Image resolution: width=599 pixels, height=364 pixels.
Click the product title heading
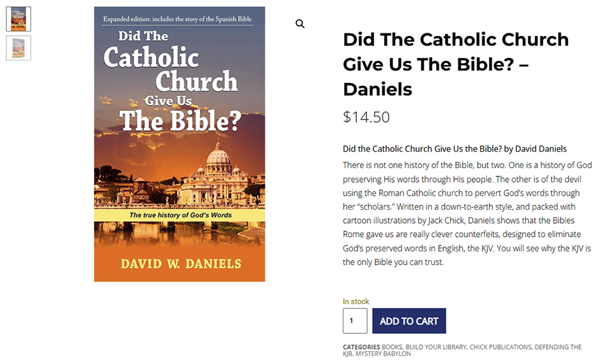tap(455, 64)
